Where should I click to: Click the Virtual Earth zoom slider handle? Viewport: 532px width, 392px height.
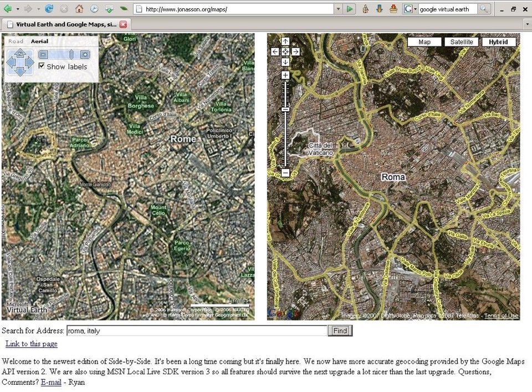71,54
